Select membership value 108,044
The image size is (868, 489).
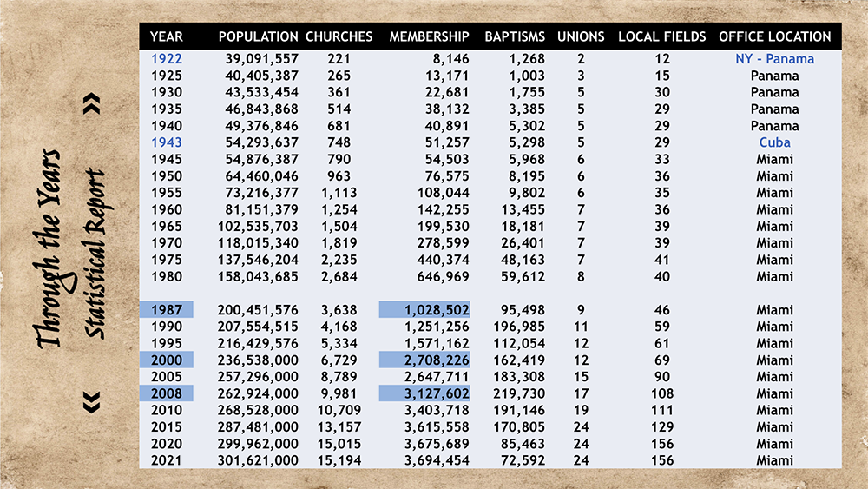coord(443,193)
